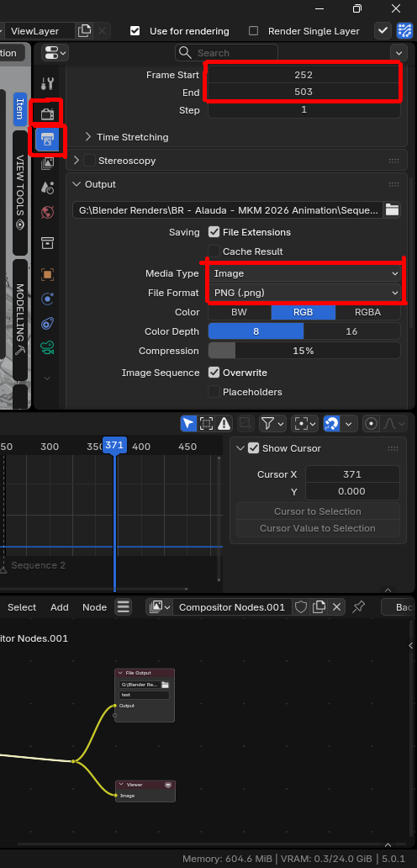Open the Output properties tab

[x=48, y=140]
